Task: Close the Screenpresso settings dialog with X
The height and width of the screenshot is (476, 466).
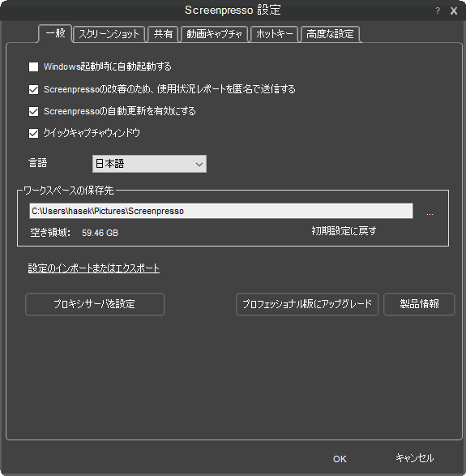Action: coord(454,11)
